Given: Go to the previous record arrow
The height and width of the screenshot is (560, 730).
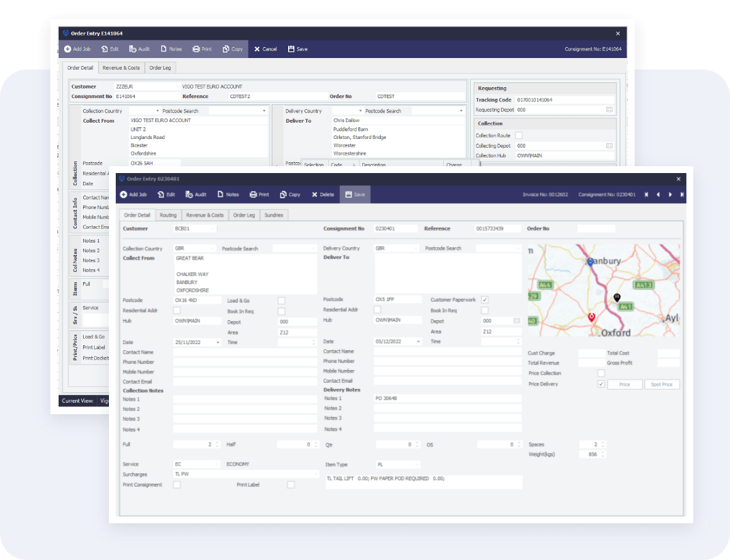Looking at the screenshot, I should click(658, 194).
